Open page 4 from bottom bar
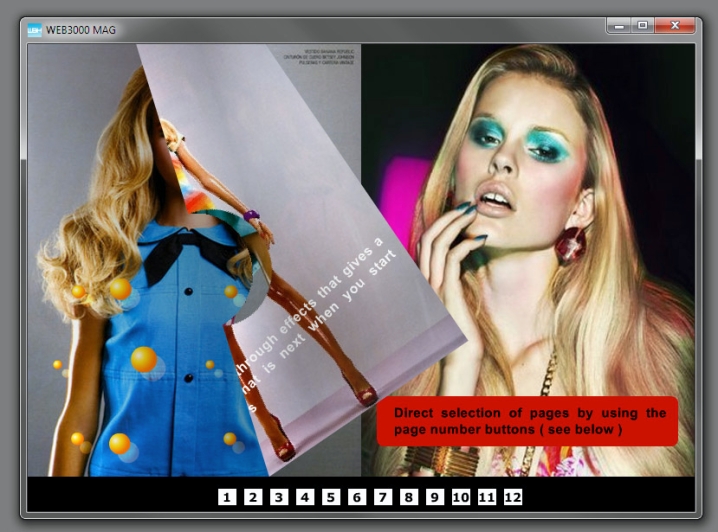 point(305,496)
